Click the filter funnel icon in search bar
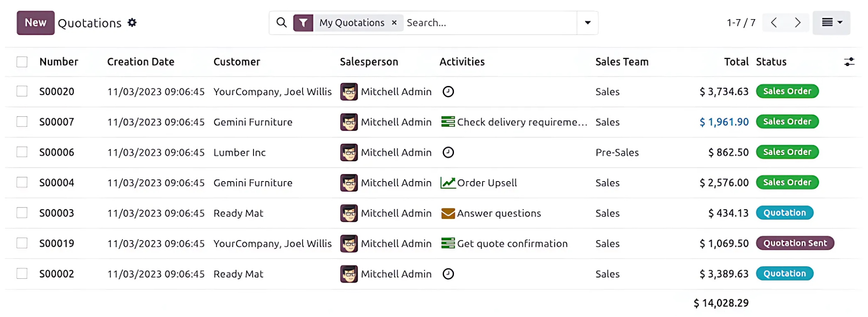The width and height of the screenshot is (868, 317). tap(303, 23)
